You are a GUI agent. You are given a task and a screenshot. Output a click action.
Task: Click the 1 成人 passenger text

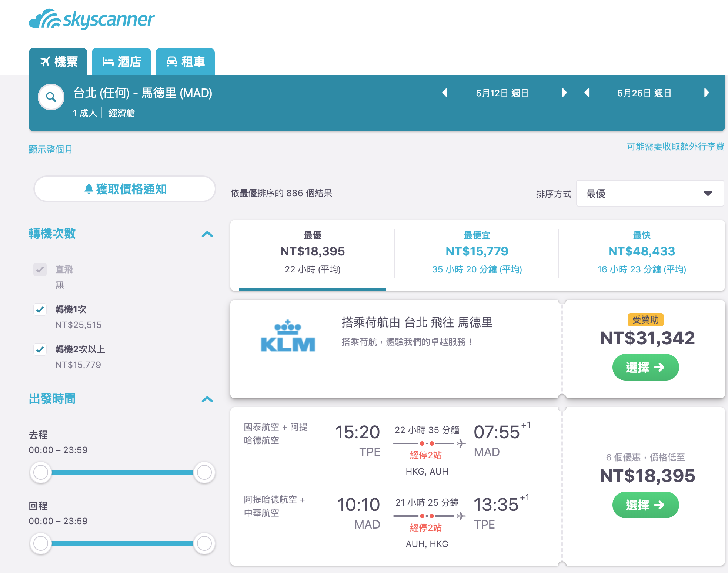tap(85, 113)
